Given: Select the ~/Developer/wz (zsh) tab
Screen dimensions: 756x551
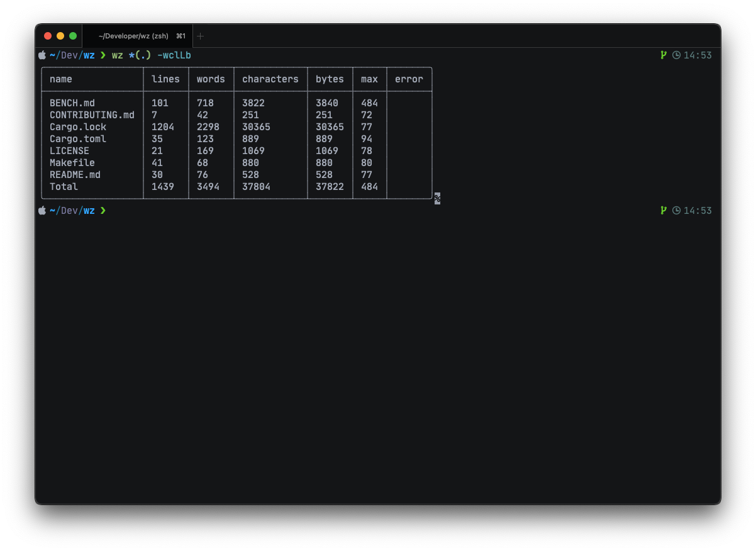Looking at the screenshot, I should [138, 36].
